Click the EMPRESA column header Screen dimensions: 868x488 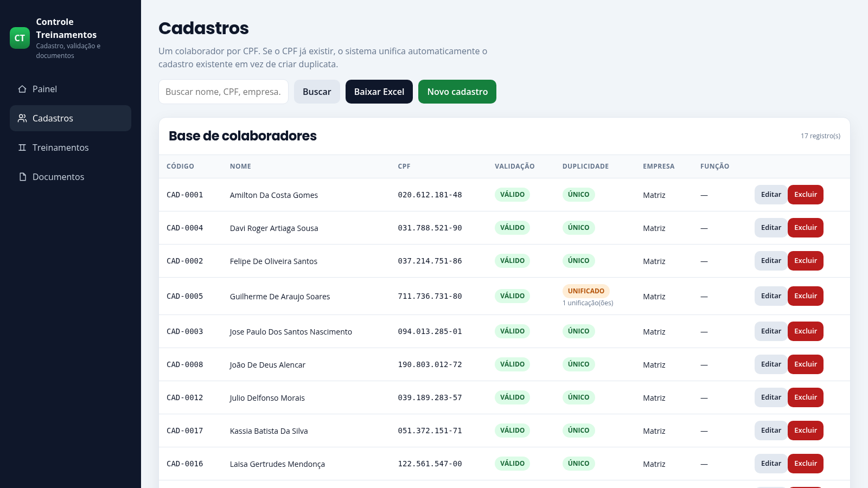coord(659,166)
